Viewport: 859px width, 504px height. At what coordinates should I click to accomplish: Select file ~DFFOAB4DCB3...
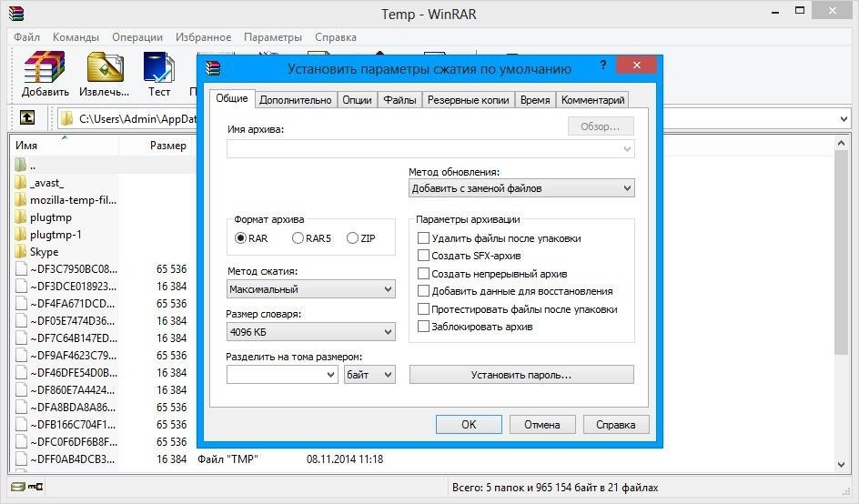[66, 459]
